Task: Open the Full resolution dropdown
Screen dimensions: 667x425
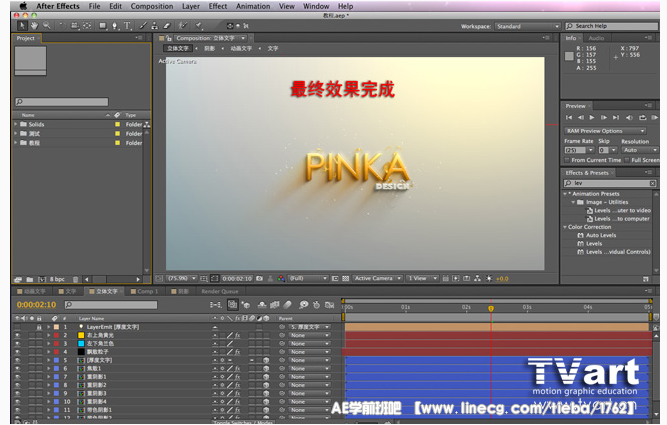Action: 308,278
